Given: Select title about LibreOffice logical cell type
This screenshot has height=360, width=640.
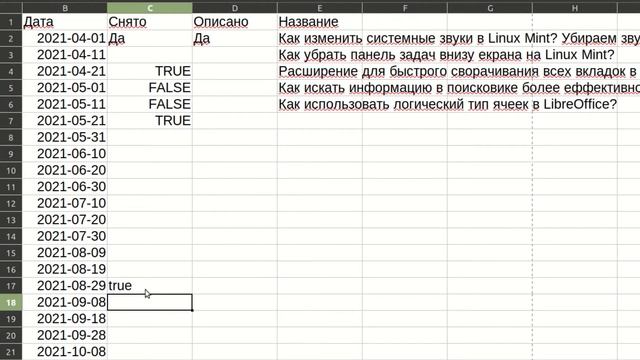Looking at the screenshot, I should click(x=447, y=104).
